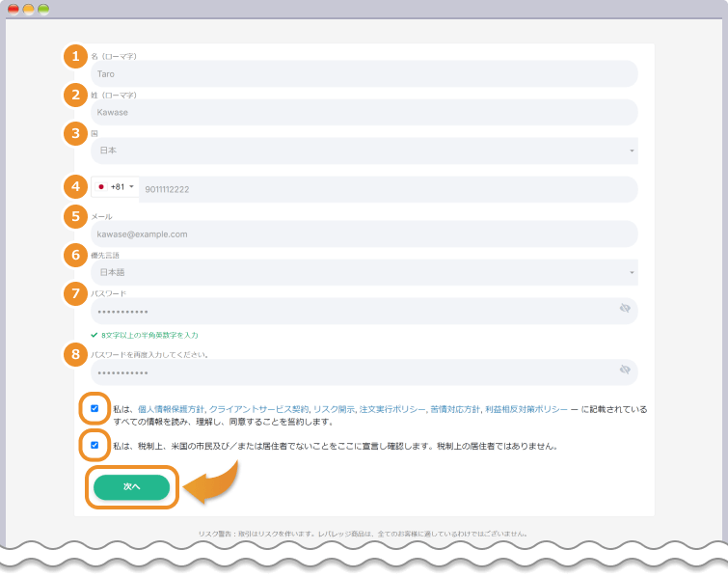The image size is (728, 577).
Task: Click the リスク警告 footer text
Action: pyautogui.click(x=364, y=534)
